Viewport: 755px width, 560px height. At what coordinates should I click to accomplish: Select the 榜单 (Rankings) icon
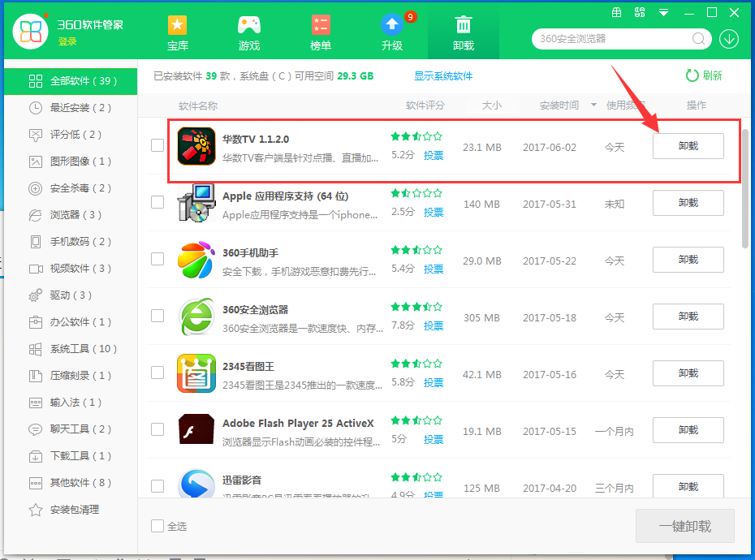click(320, 24)
